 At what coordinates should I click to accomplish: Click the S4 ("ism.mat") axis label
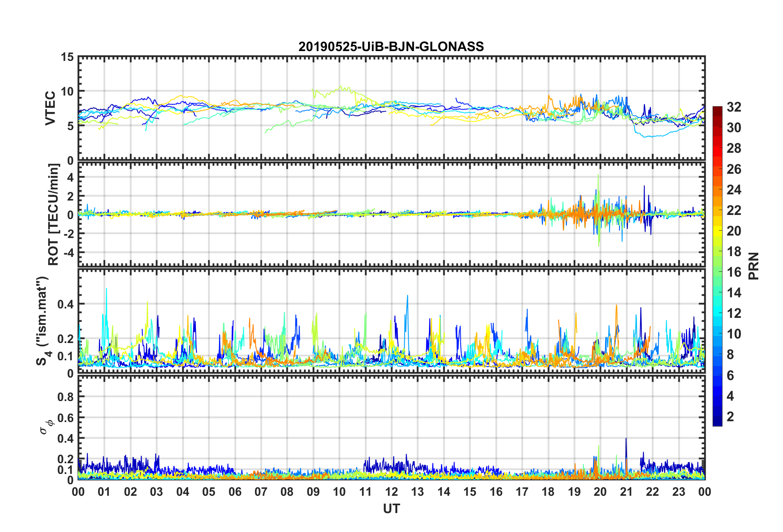click(x=42, y=321)
